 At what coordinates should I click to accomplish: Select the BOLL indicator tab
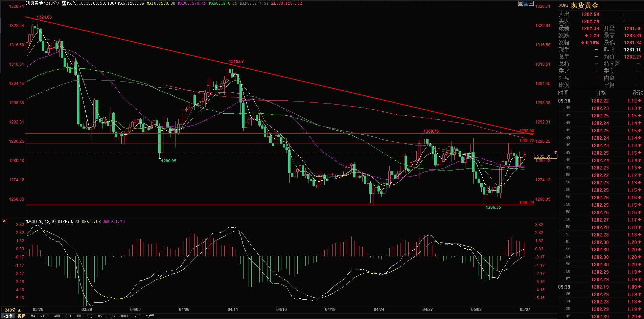pos(125,316)
